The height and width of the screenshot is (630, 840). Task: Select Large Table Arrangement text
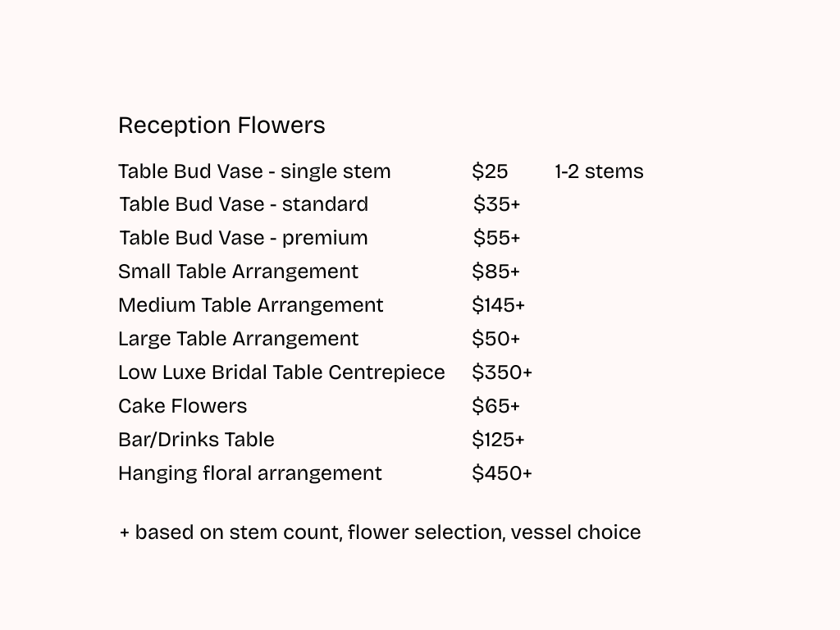pyautogui.click(x=238, y=340)
